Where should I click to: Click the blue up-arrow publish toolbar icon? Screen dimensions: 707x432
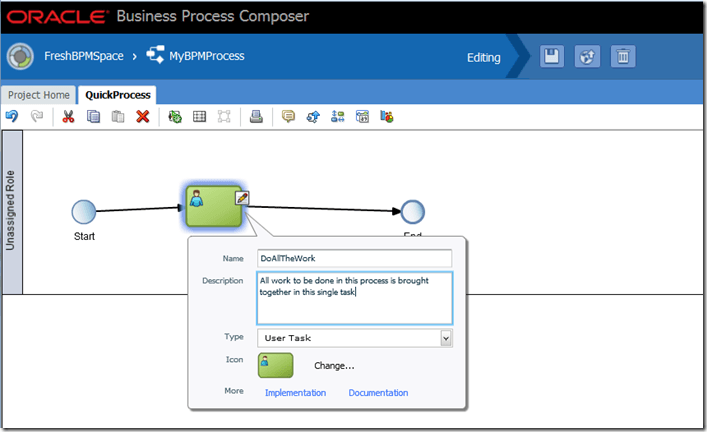pos(313,117)
